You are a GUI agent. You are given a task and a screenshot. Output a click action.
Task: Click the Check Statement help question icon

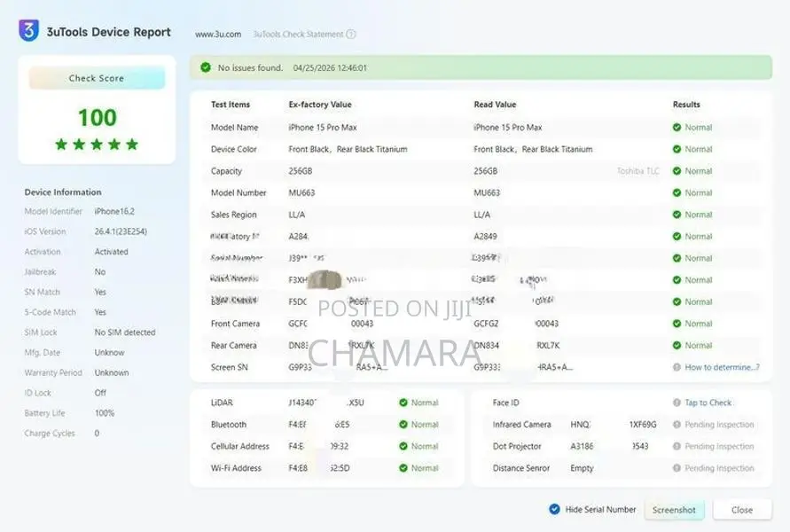pos(351,35)
